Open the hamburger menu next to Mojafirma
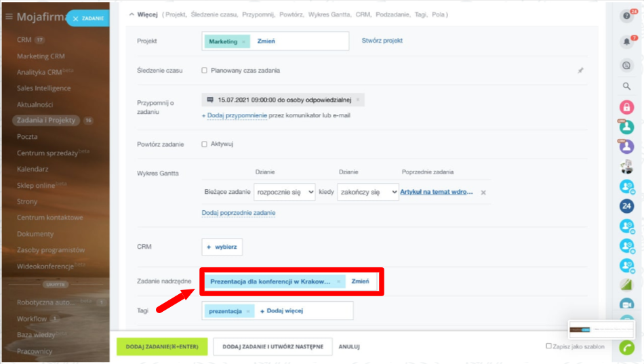 click(9, 17)
